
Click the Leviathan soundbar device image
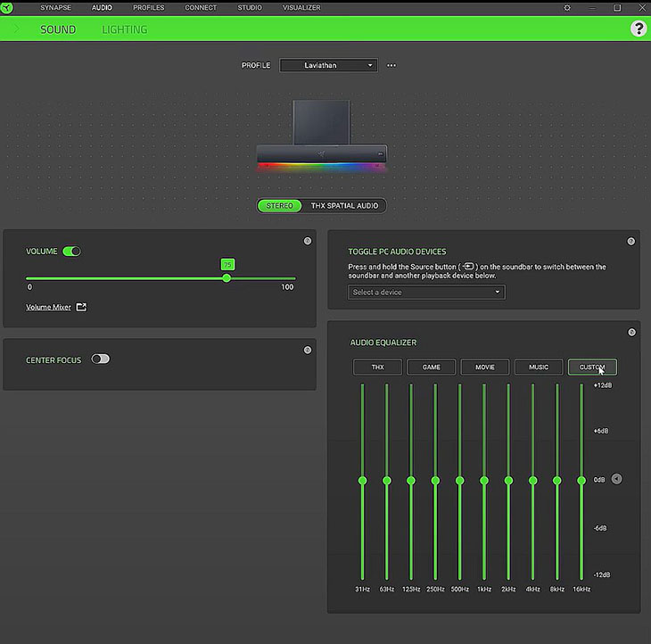[x=321, y=136]
